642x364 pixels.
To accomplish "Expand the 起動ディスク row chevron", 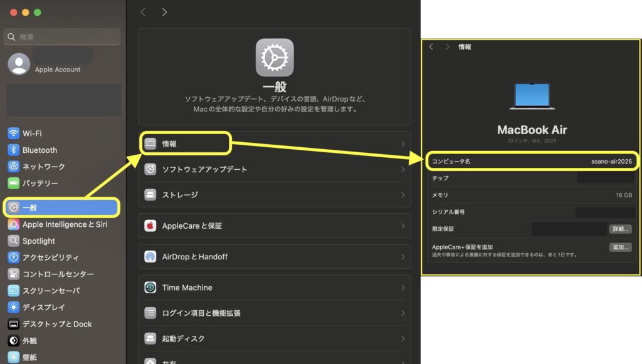I will coord(403,339).
